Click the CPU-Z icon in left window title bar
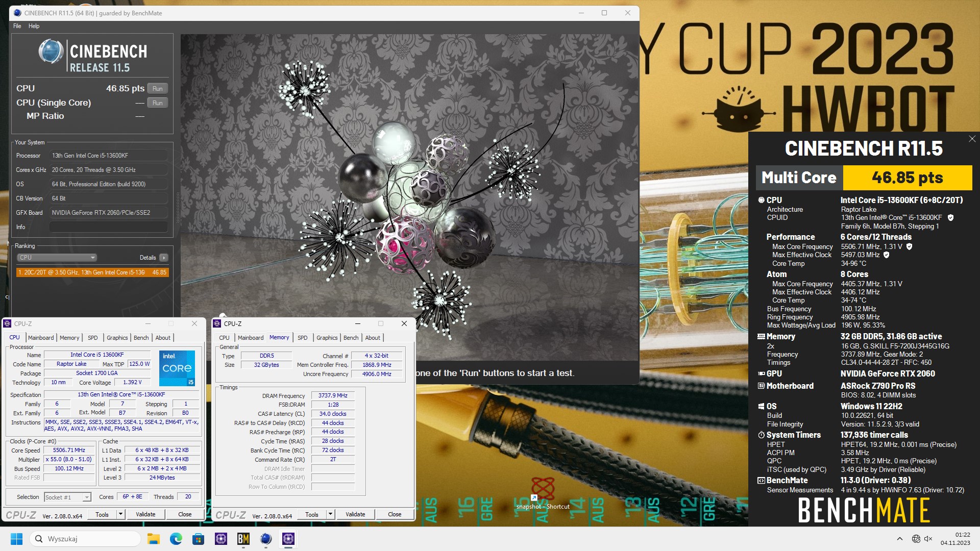 (x=7, y=323)
